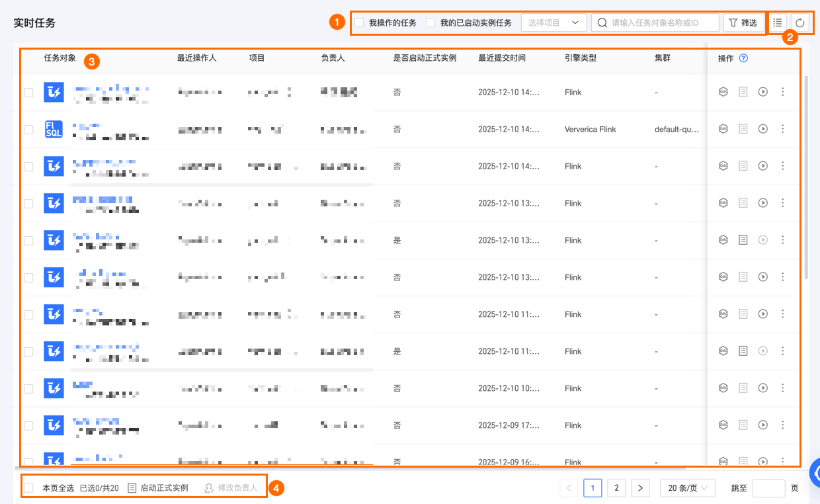Start the task submitted 2025-12-09 17:
Viewport: 820px width, 504px height.
click(x=763, y=425)
